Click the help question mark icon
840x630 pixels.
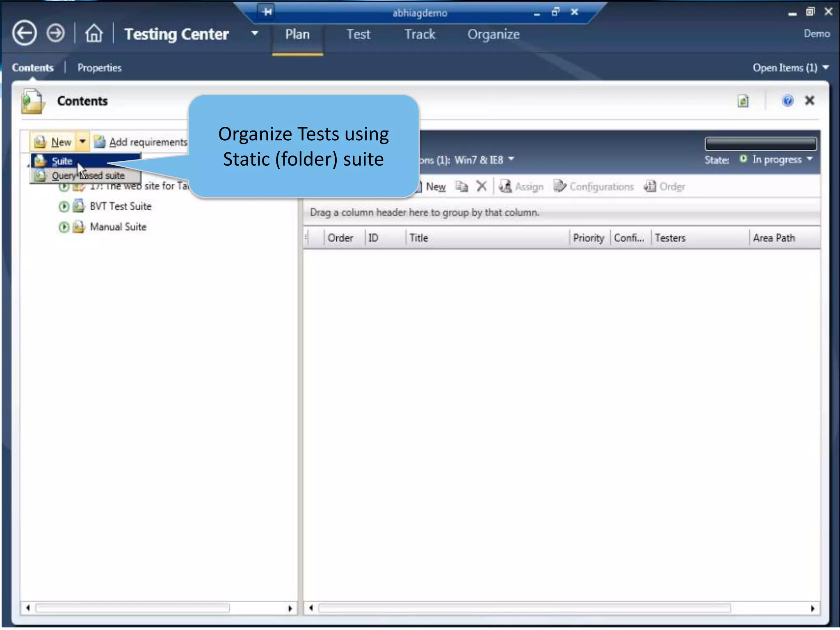787,101
